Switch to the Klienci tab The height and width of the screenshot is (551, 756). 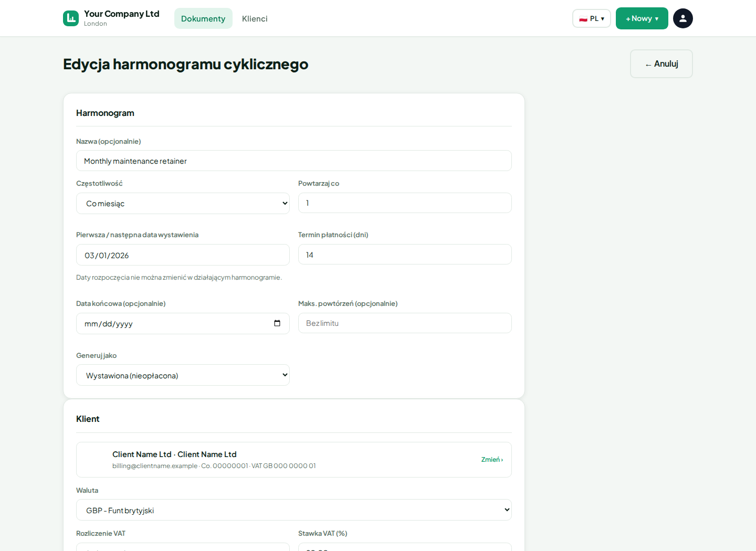coord(255,18)
